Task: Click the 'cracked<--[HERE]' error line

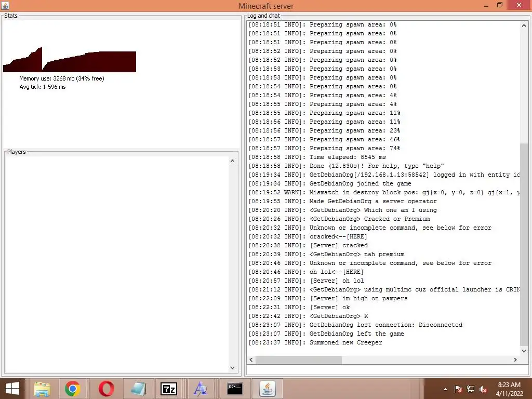Action: 308,236
